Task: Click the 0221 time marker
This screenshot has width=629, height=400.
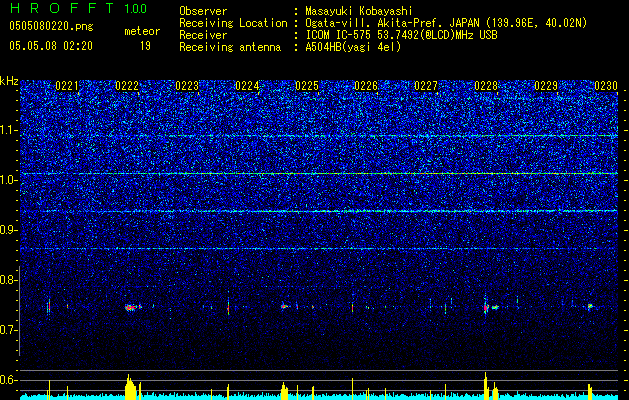Action: (67, 86)
